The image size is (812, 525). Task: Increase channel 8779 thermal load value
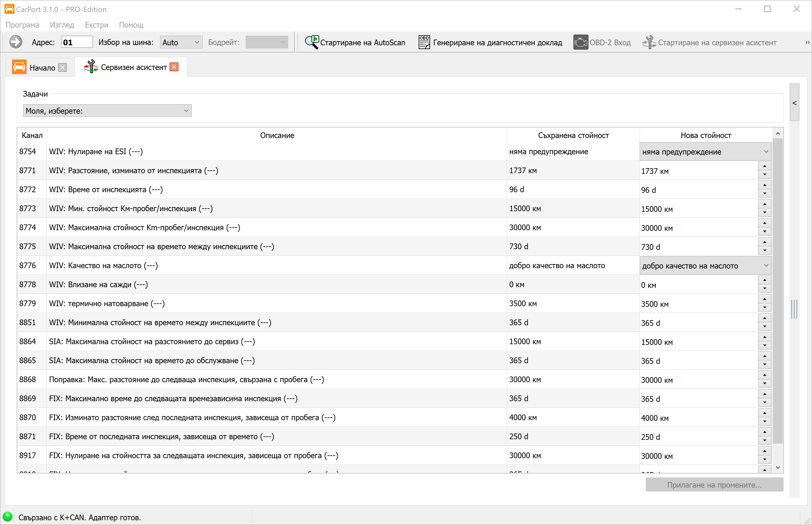click(x=764, y=299)
